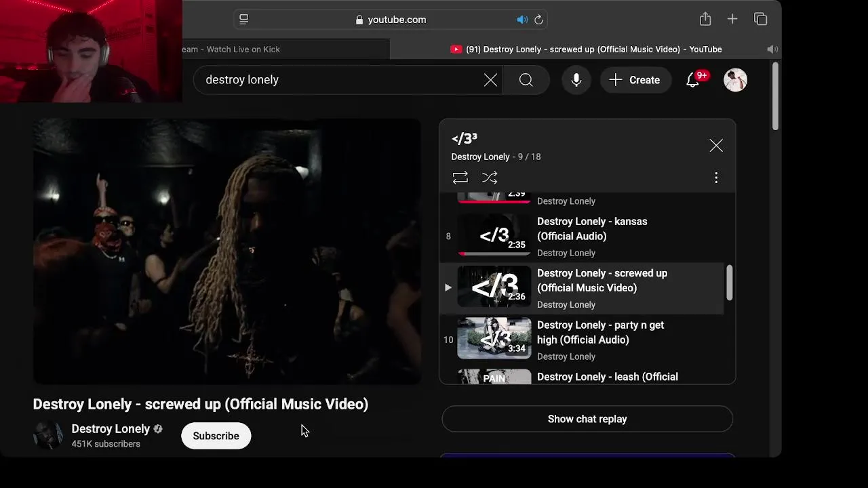Toggle loop playlist icon
Screen dimensions: 868x488
[x=460, y=178]
